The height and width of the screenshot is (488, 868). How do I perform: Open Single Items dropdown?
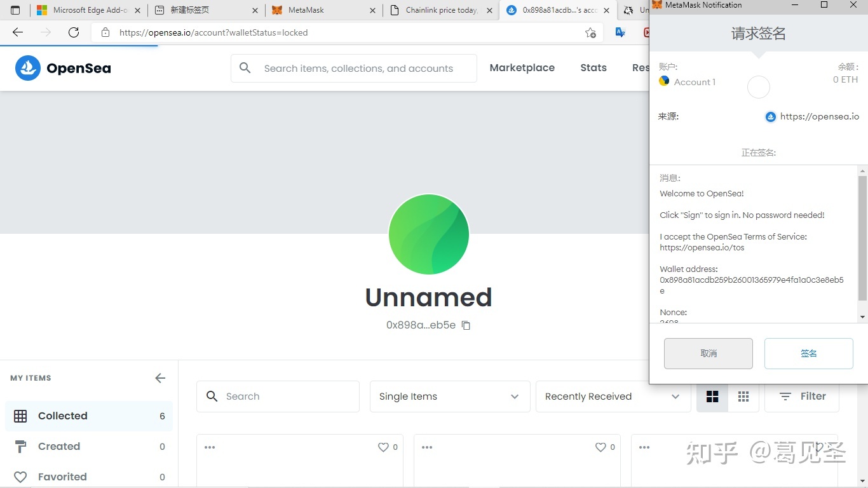450,396
